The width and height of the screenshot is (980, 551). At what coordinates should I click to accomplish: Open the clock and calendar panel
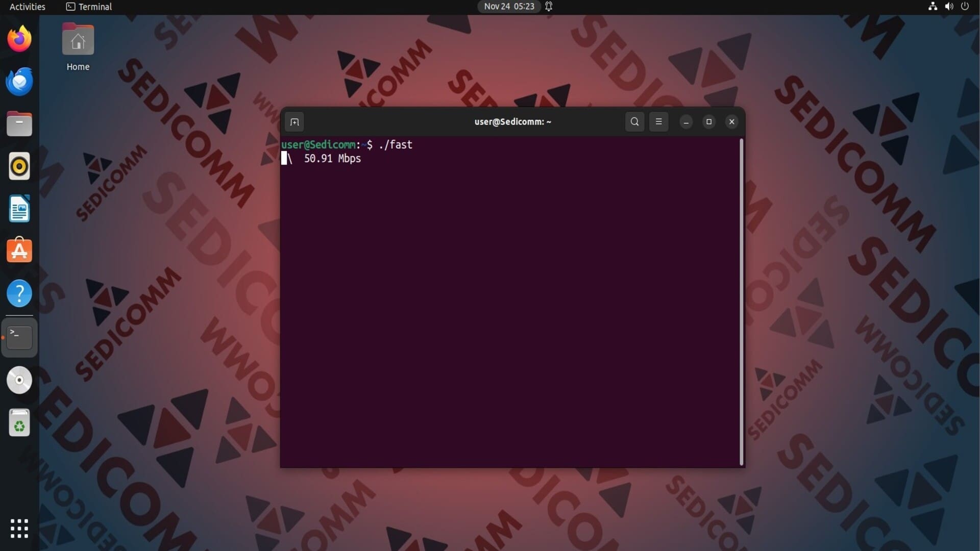tap(509, 7)
